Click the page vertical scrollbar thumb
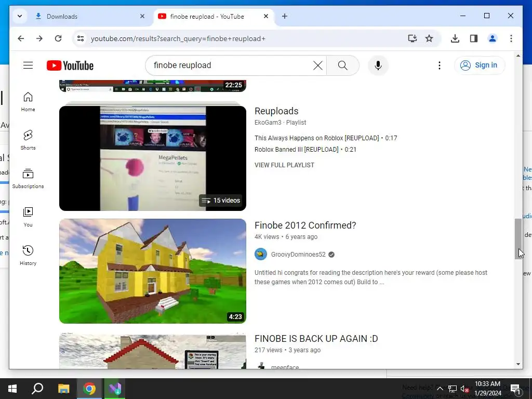Image resolution: width=532 pixels, height=399 pixels. click(x=518, y=239)
